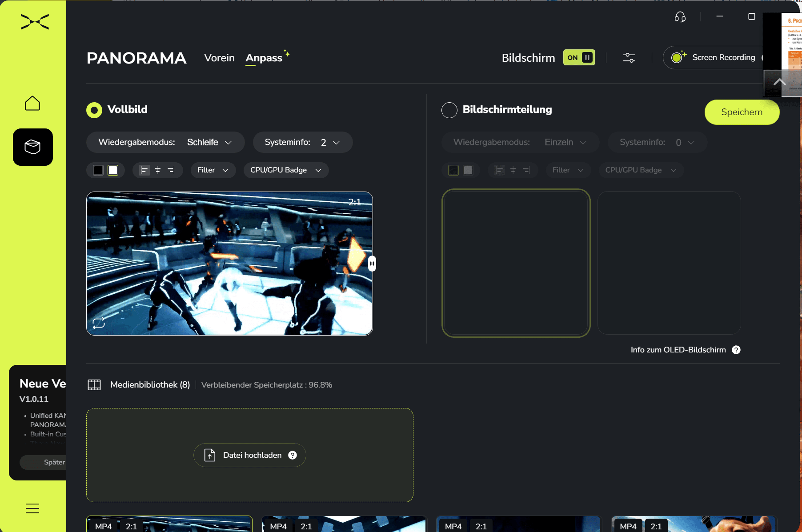Open Info zum OLED-Bildschirm link
The image size is (802, 532).
pos(678,350)
